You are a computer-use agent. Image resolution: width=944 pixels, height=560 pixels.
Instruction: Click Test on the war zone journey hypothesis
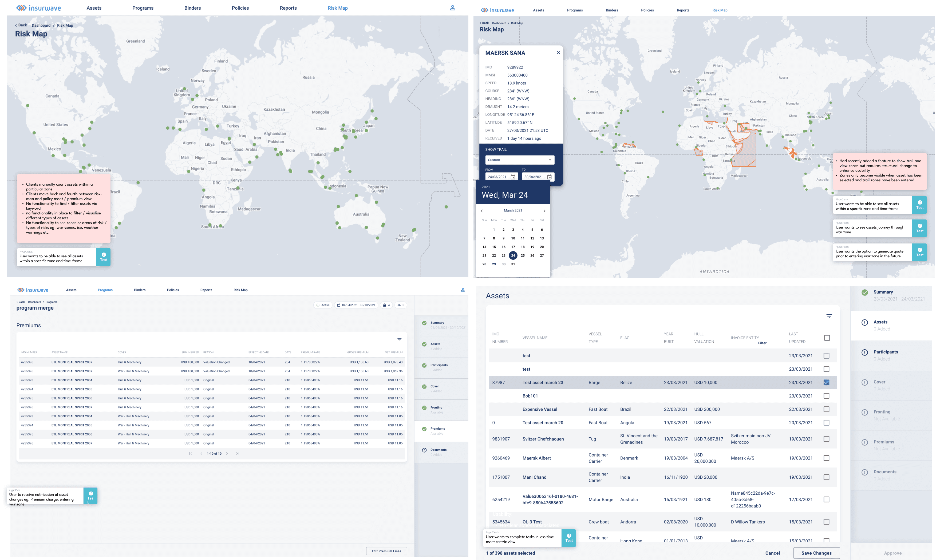(919, 229)
